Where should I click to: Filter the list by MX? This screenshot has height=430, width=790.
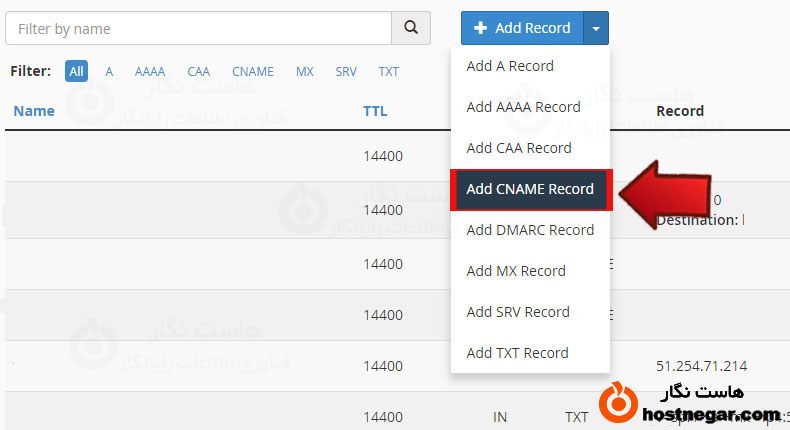point(305,71)
